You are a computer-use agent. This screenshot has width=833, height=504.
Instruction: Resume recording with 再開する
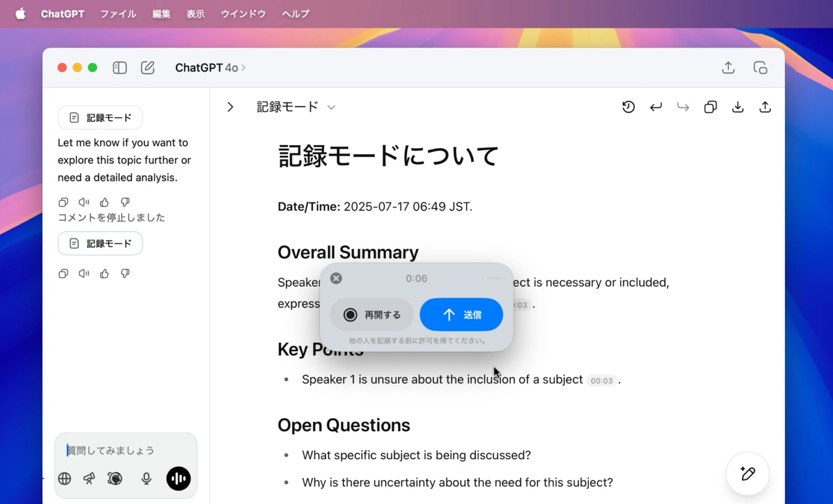[372, 314]
